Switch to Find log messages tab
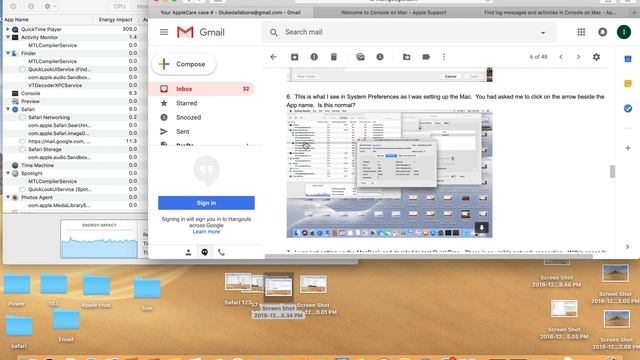Image resolution: width=640 pixels, height=360 pixels. pos(549,13)
